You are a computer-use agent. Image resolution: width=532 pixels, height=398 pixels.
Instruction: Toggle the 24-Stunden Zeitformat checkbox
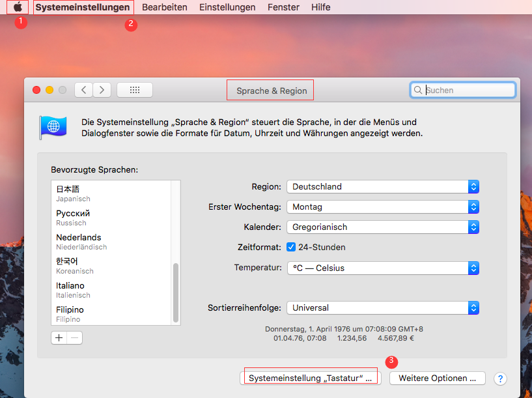[x=291, y=247]
